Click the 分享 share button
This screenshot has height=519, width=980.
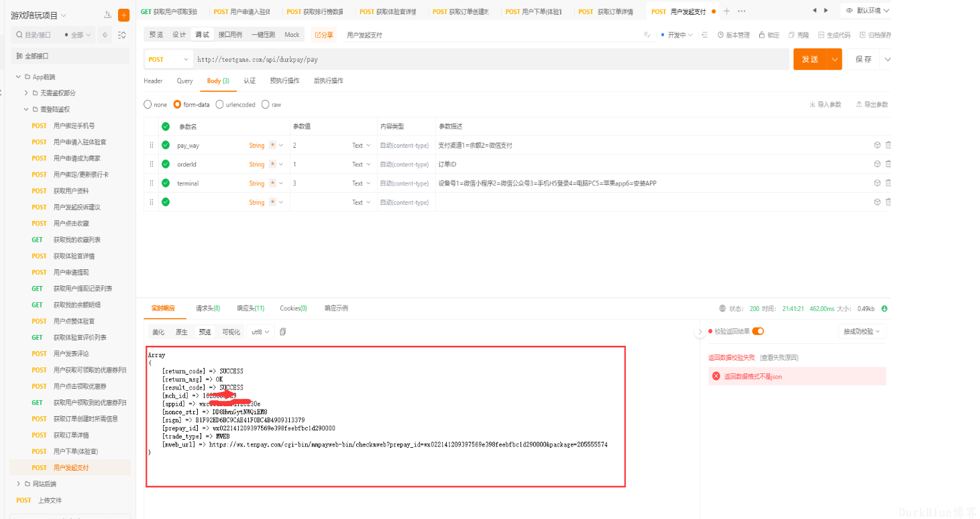324,35
